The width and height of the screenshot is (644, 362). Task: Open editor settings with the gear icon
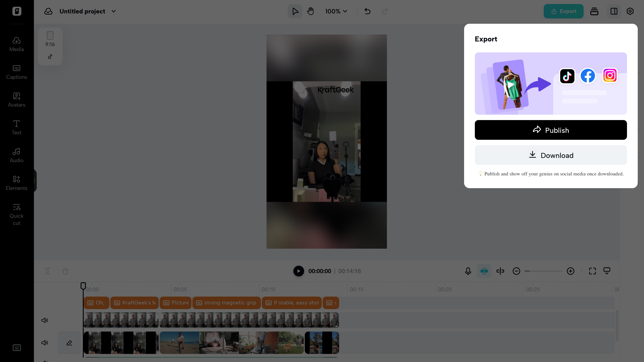630,11
